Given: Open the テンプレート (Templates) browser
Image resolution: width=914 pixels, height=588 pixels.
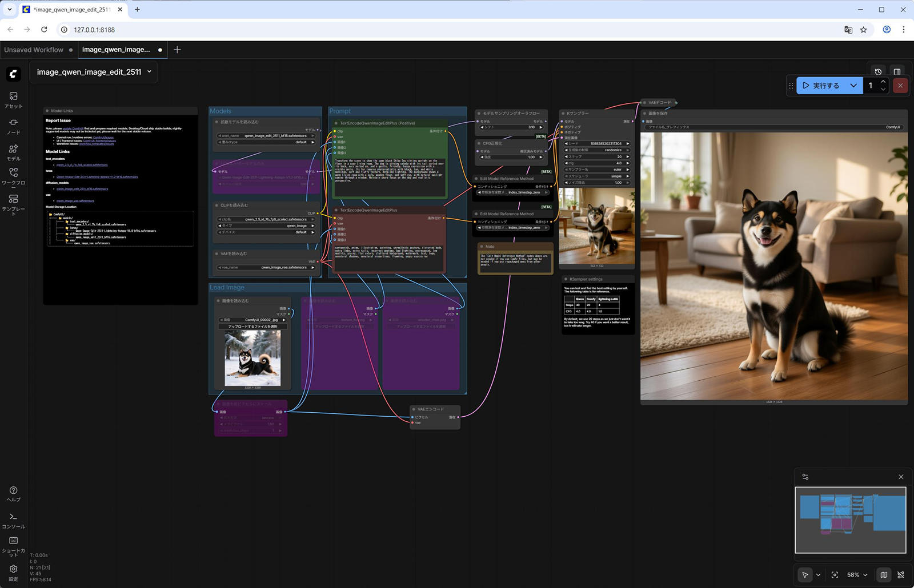Looking at the screenshot, I should pos(13,203).
